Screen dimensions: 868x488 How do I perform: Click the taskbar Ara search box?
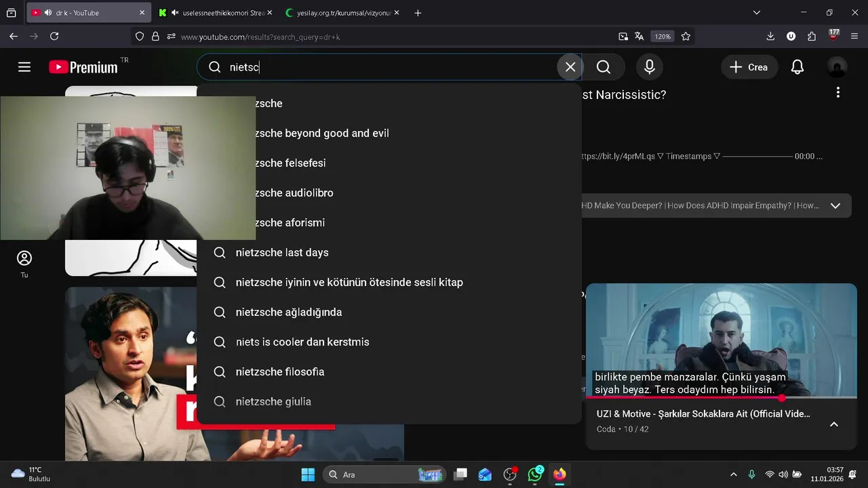pyautogui.click(x=384, y=474)
